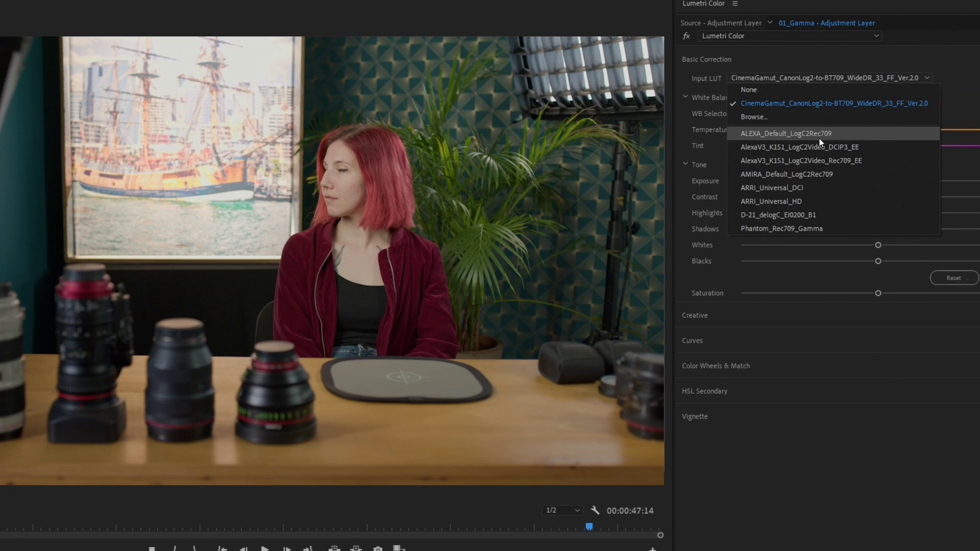Click the fx effect badge icon
Screen dimensions: 980x551
687,36
